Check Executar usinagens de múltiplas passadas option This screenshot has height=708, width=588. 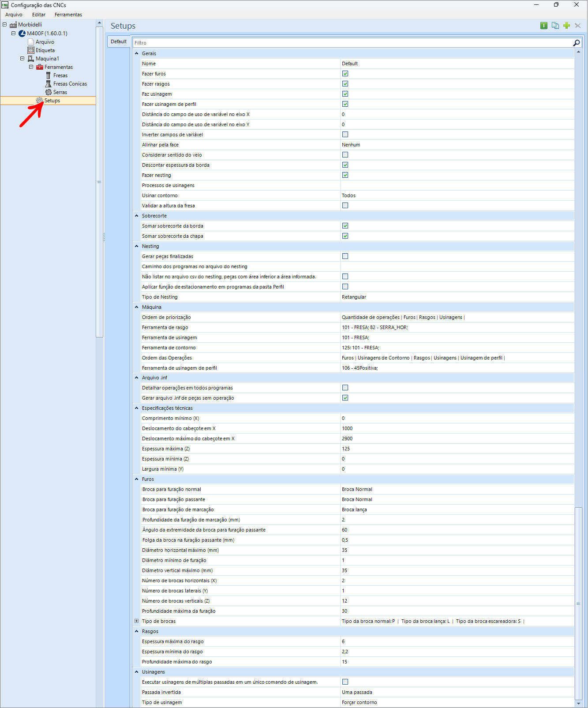click(x=345, y=682)
